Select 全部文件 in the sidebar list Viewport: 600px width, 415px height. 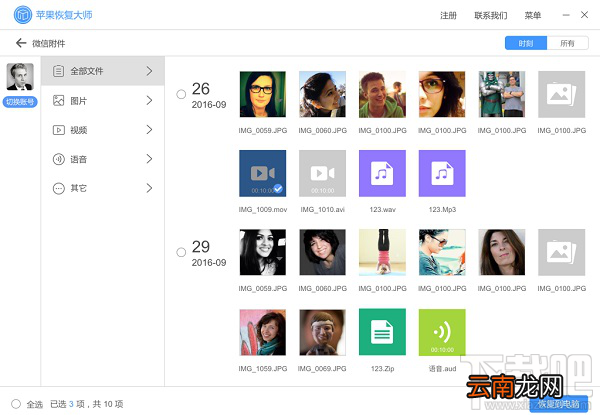[103, 71]
